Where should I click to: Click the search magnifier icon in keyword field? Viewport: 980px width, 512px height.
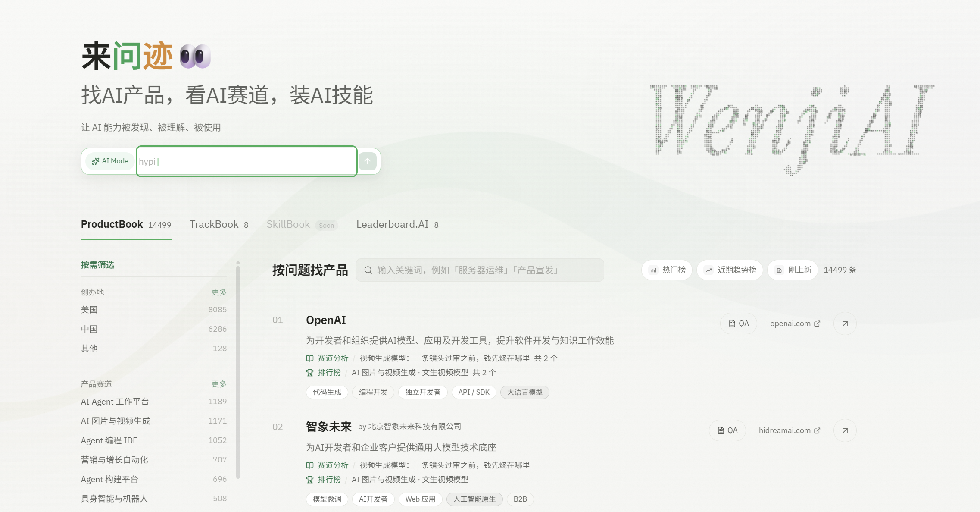(368, 270)
